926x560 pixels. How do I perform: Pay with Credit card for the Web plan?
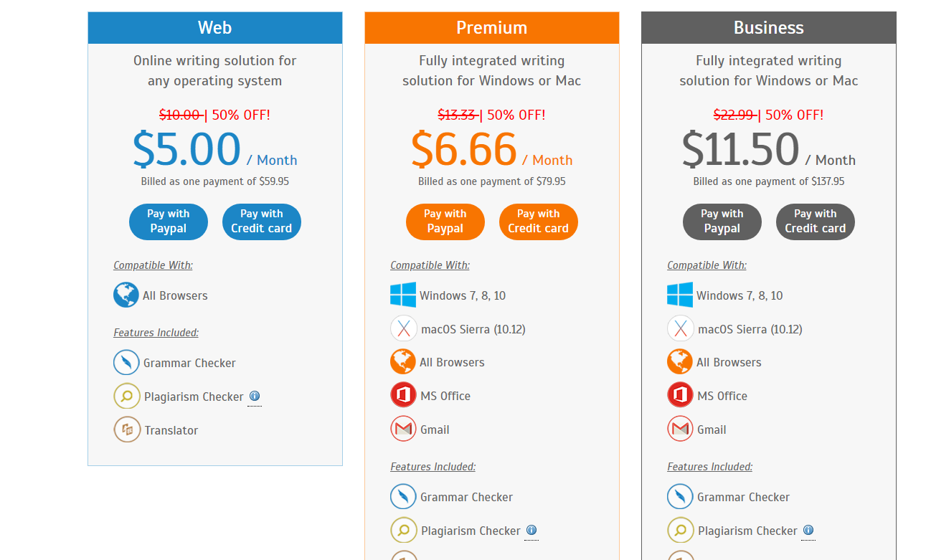pos(262,222)
